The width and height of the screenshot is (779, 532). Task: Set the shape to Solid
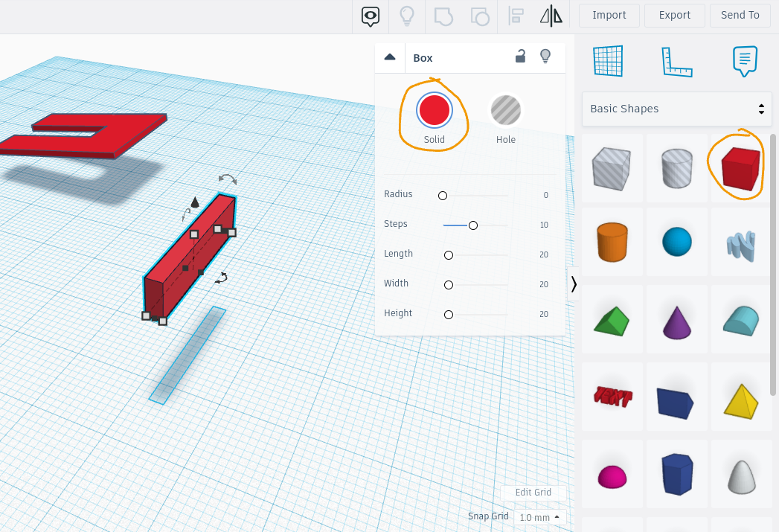[x=435, y=110]
